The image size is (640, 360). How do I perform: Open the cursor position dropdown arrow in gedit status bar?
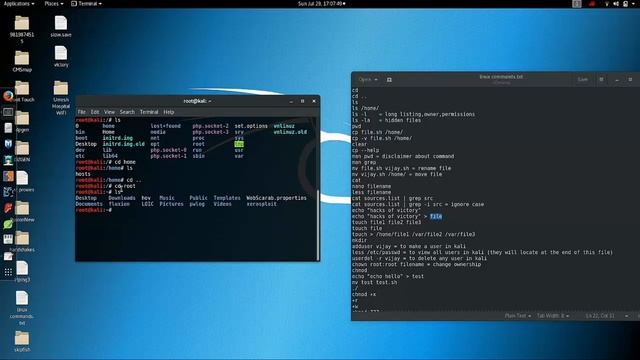pos(627,316)
